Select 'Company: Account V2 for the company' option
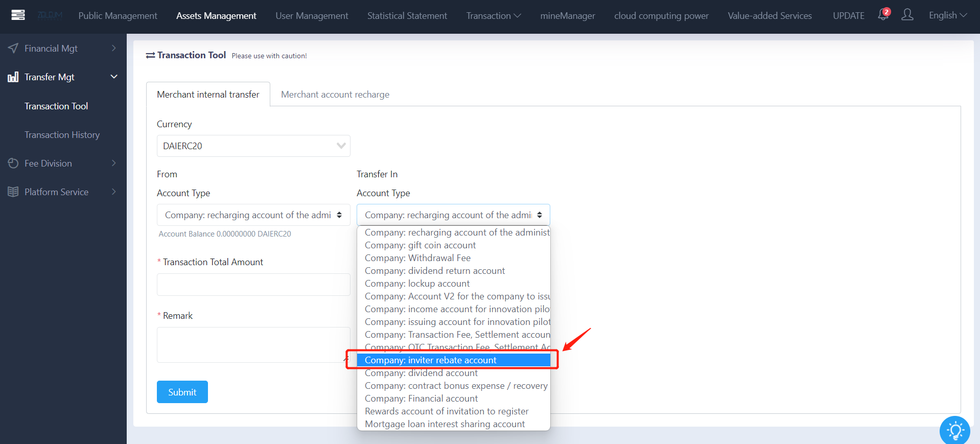This screenshot has height=444, width=980. (x=454, y=296)
